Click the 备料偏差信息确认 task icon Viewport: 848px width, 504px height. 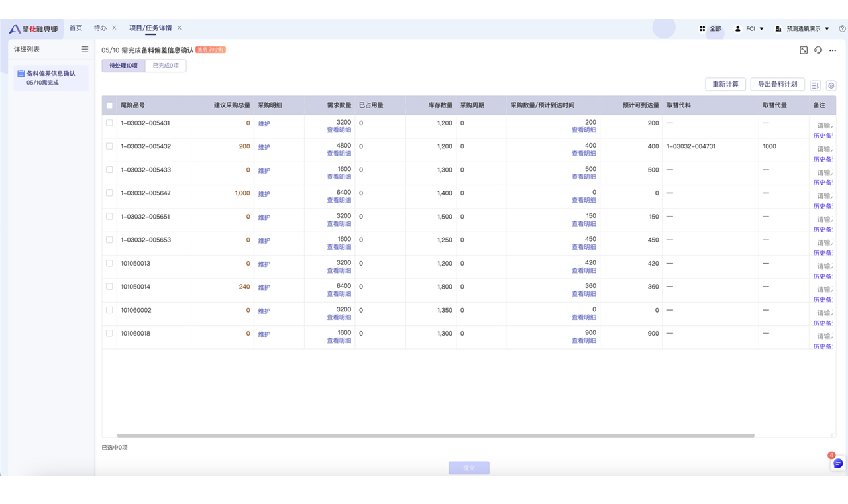[21, 74]
